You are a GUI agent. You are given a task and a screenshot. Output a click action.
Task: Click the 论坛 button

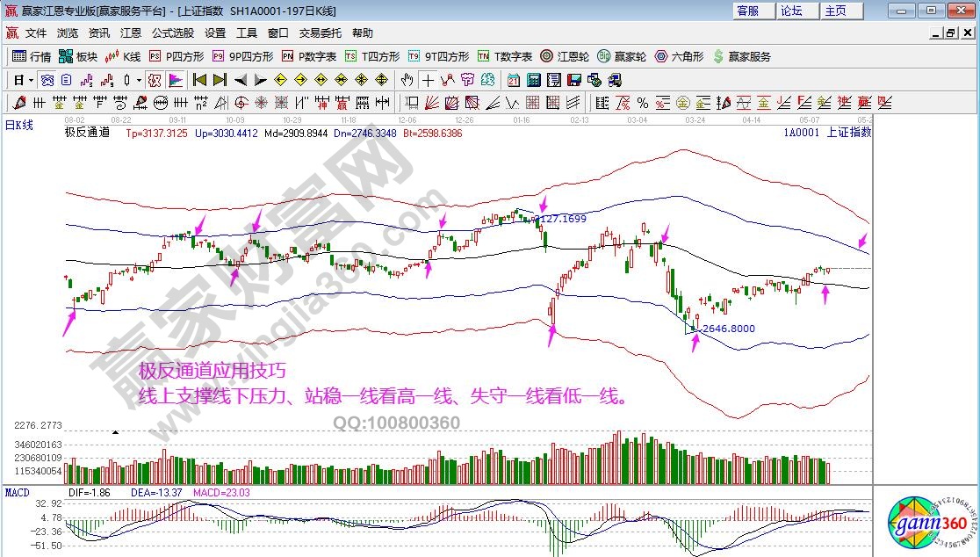(x=791, y=11)
